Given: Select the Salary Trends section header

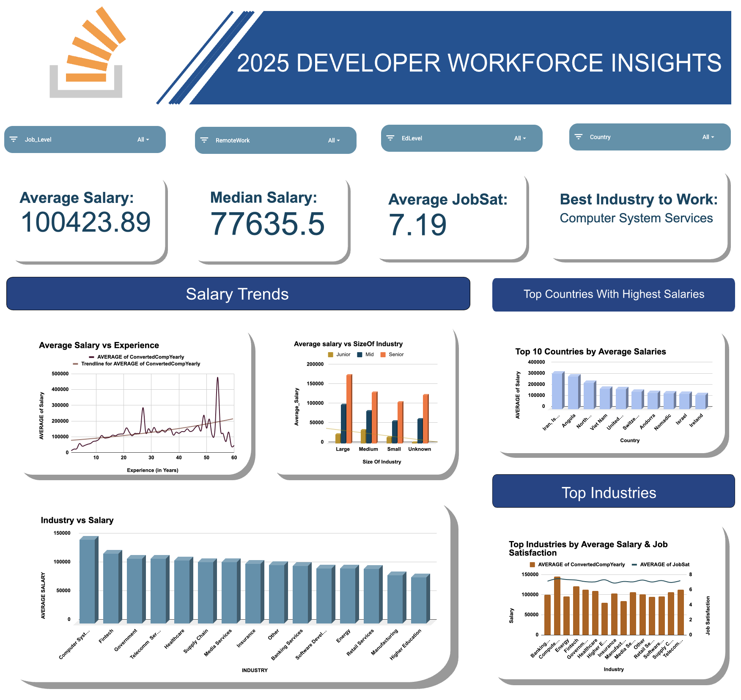Looking at the screenshot, I should point(238,294).
